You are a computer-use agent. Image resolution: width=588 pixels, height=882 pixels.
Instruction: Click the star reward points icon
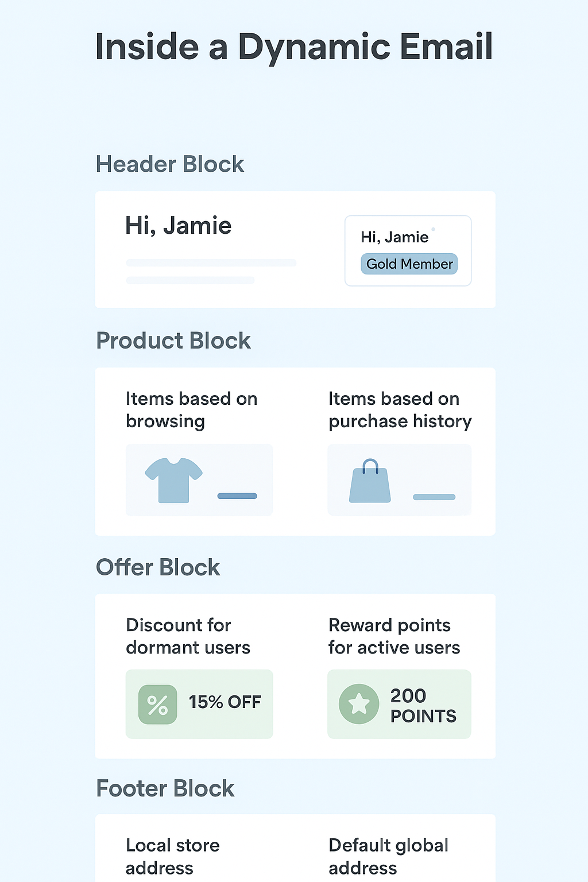(359, 703)
